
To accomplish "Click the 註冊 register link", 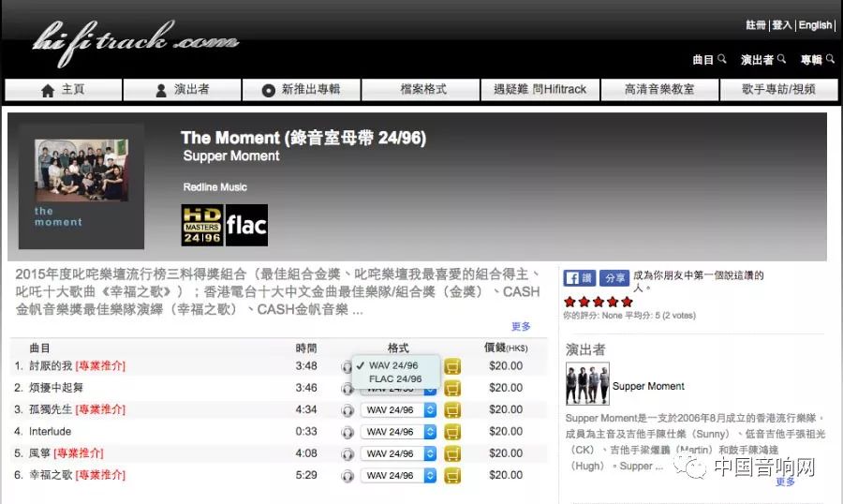I will (756, 24).
